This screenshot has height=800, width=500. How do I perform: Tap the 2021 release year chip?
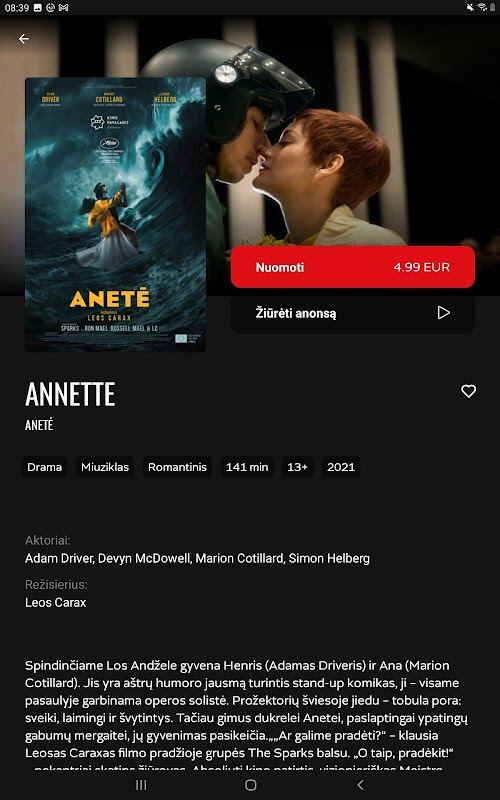tap(341, 467)
